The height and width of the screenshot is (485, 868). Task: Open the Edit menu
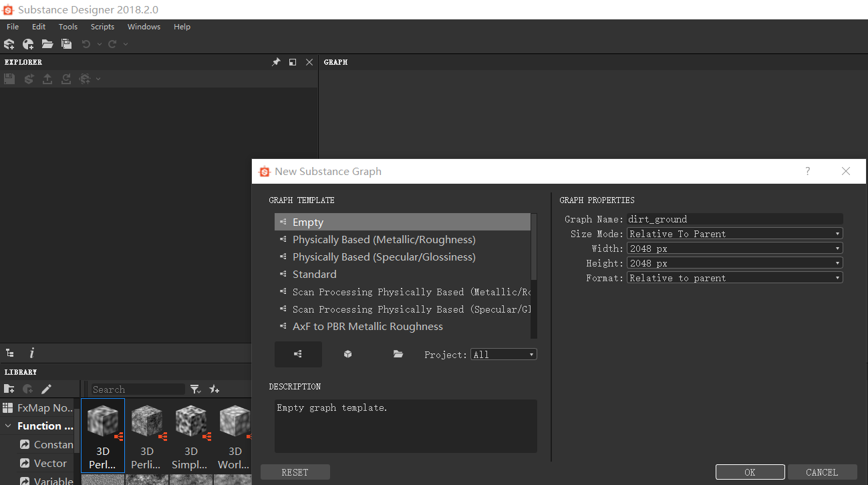click(39, 27)
